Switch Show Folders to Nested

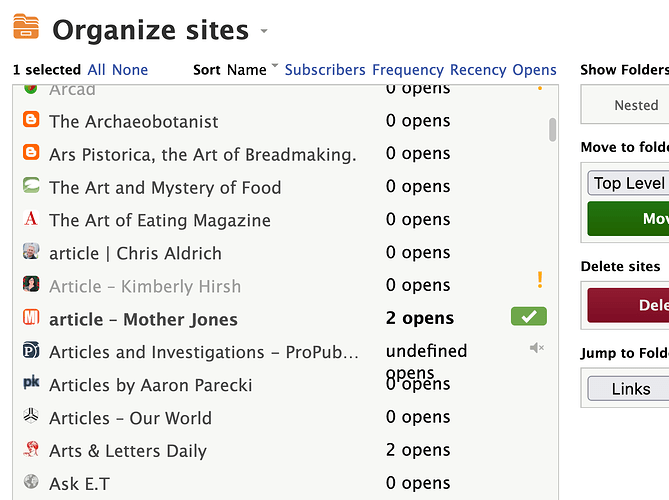[636, 105]
